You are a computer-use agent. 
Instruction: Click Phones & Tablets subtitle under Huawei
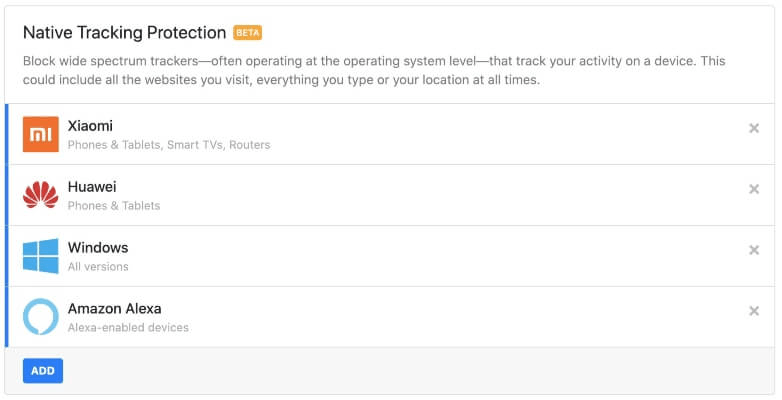click(114, 205)
